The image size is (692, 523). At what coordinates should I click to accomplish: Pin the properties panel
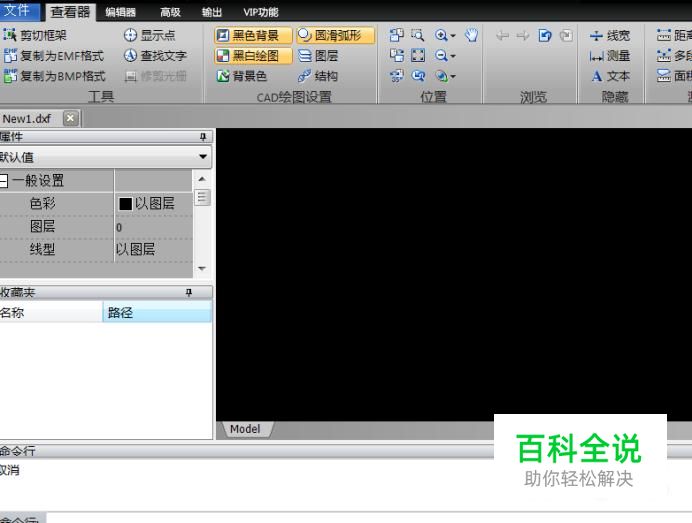(x=203, y=137)
